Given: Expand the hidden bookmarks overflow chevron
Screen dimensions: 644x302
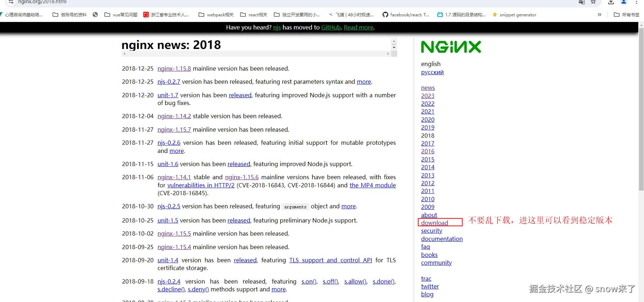Looking at the screenshot, I should tap(600, 15).
